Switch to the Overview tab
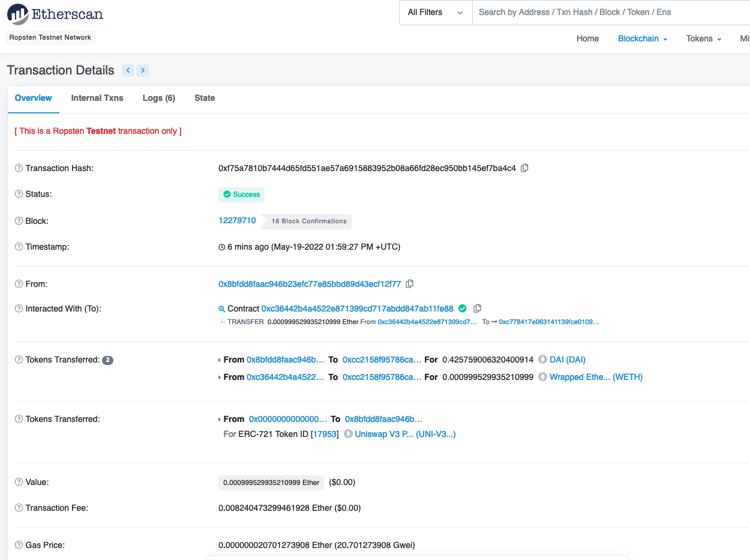750x560 pixels. tap(34, 98)
